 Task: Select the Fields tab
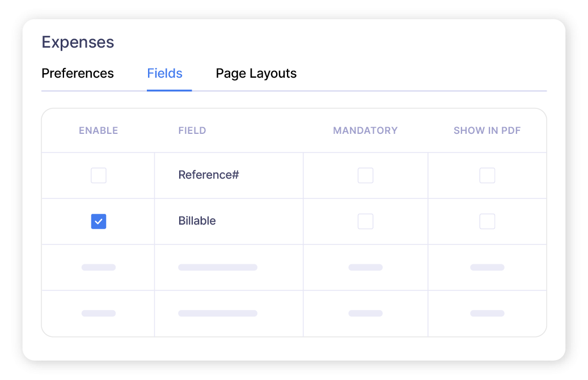tap(164, 73)
